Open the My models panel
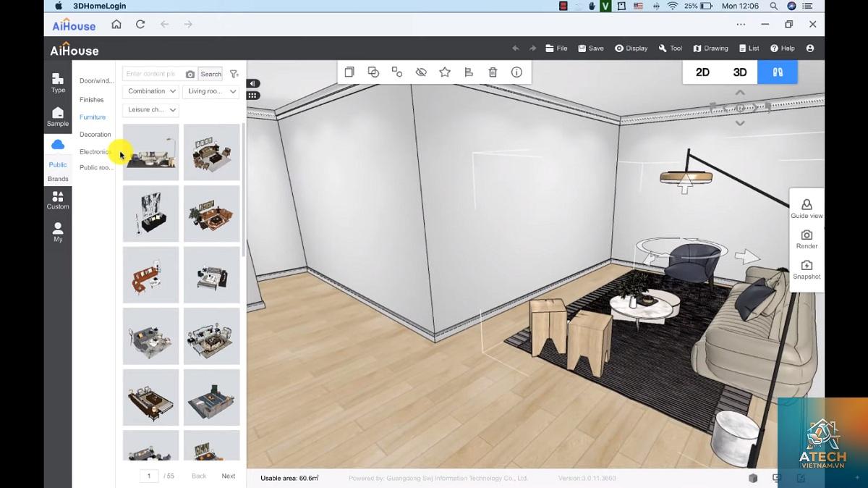This screenshot has width=868, height=488. pos(58,232)
